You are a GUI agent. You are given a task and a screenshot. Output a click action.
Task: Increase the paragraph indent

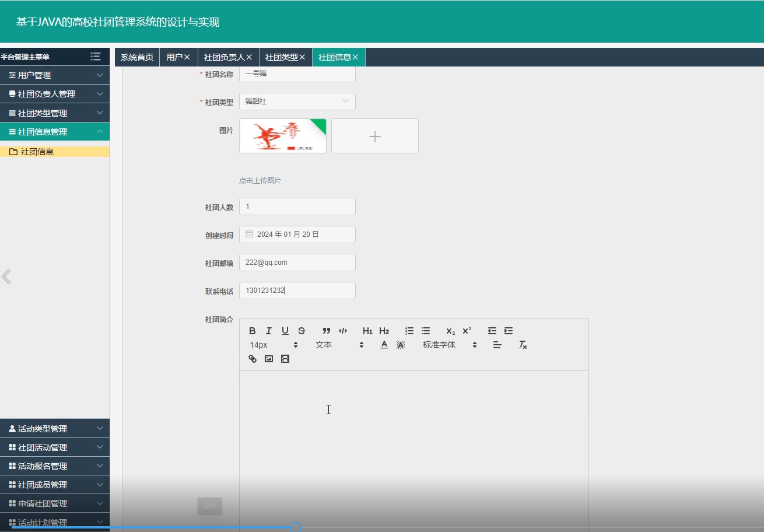[x=509, y=331]
